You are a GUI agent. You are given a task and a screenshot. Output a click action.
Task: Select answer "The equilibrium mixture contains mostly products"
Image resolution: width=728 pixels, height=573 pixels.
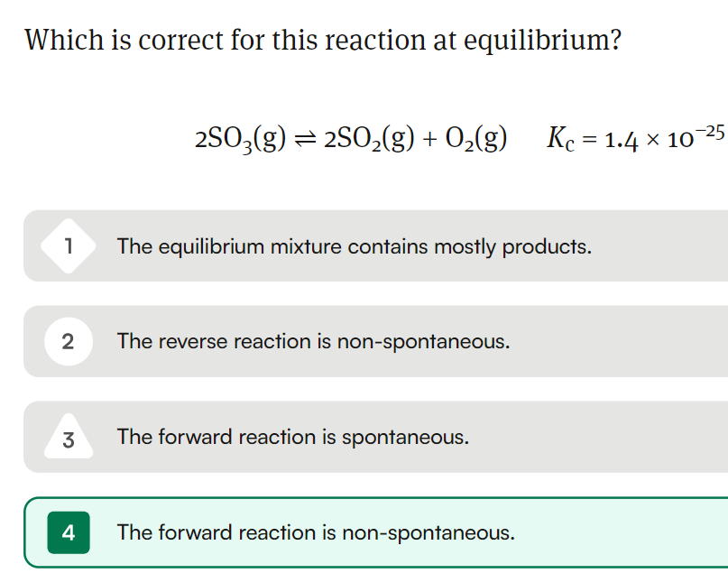(x=375, y=245)
